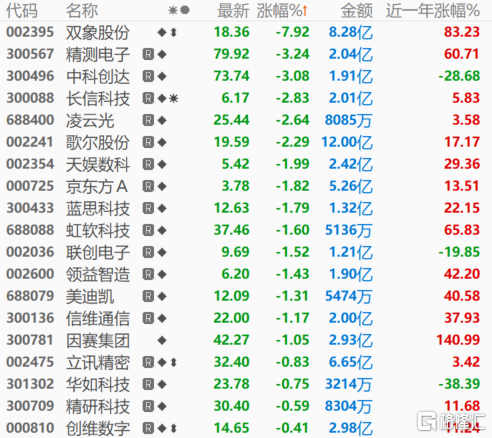Click the R badge next to 京东方A
This screenshot has height=438, width=492.
point(148,186)
